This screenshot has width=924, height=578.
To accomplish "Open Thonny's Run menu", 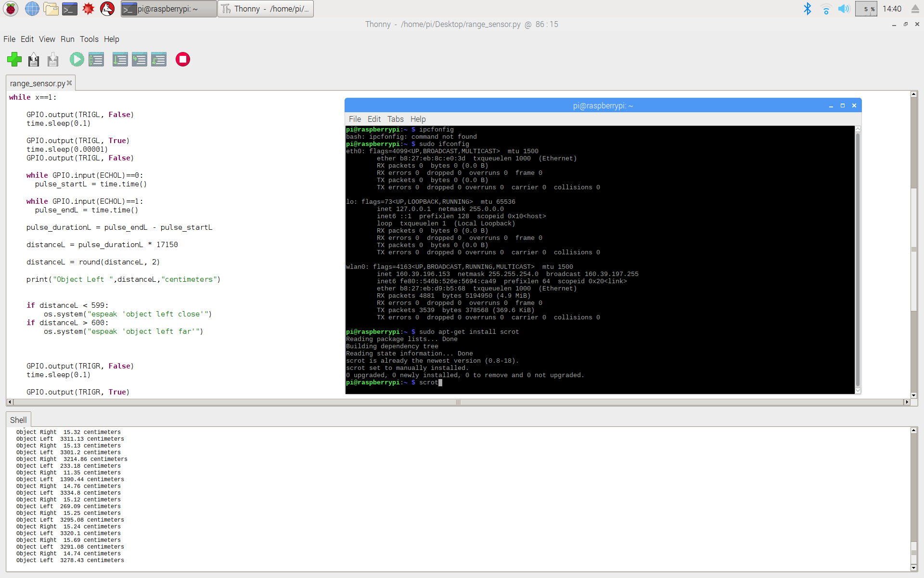I will click(67, 39).
